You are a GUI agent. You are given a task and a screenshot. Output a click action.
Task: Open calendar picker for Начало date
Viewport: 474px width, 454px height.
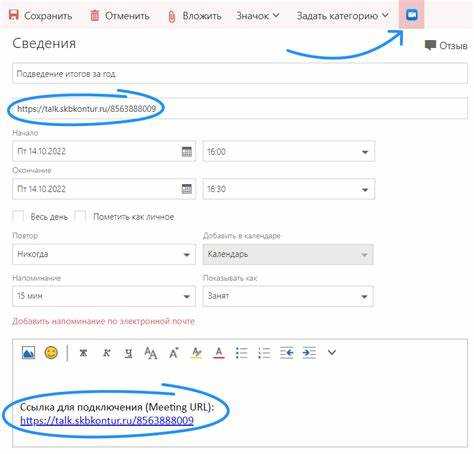click(187, 151)
